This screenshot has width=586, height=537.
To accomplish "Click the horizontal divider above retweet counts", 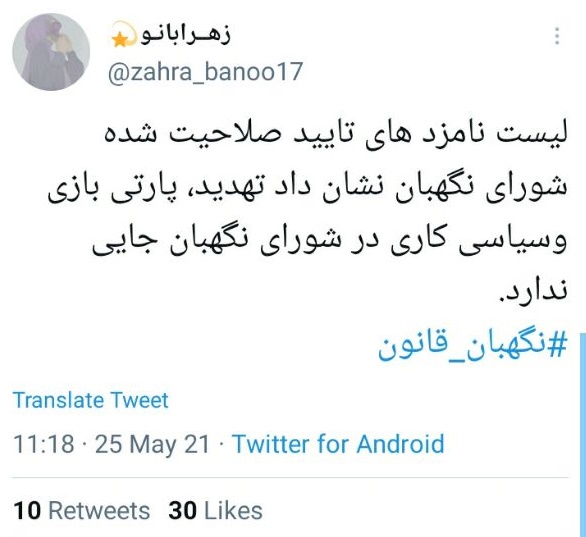I will 291,478.
